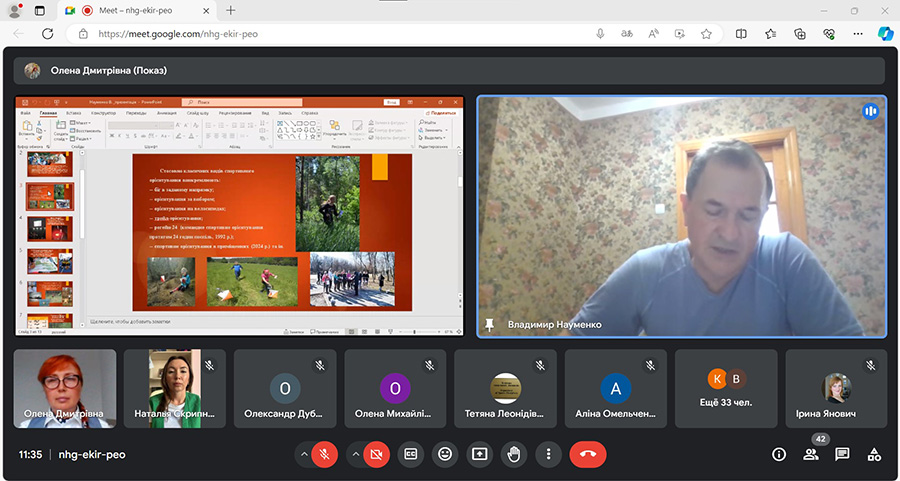
Task: Turn on the camera
Action: click(376, 454)
